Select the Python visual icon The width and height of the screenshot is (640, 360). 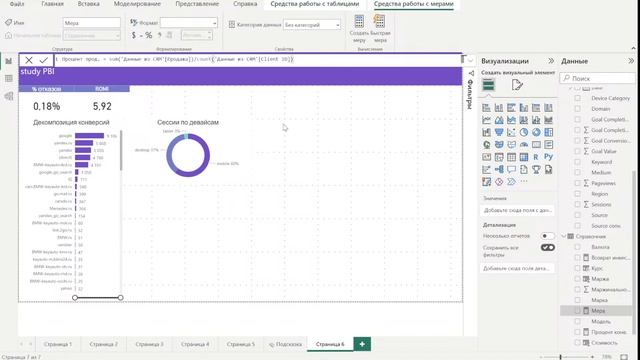549,157
